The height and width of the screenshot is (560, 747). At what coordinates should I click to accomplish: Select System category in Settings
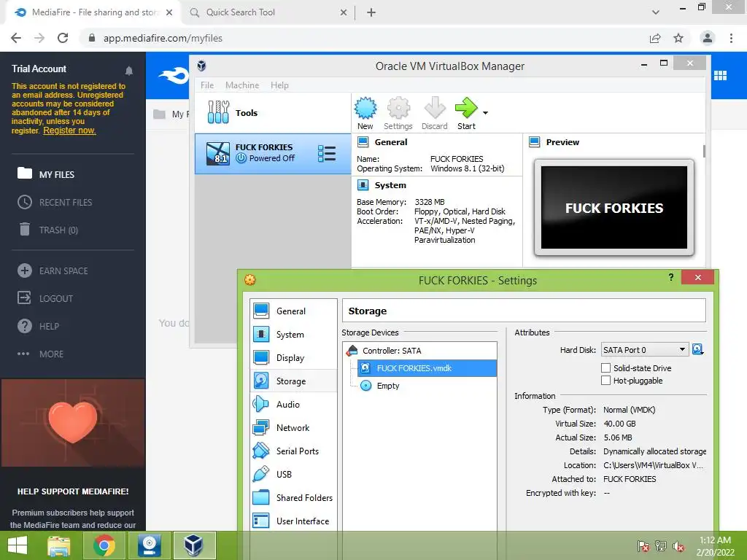293,334
